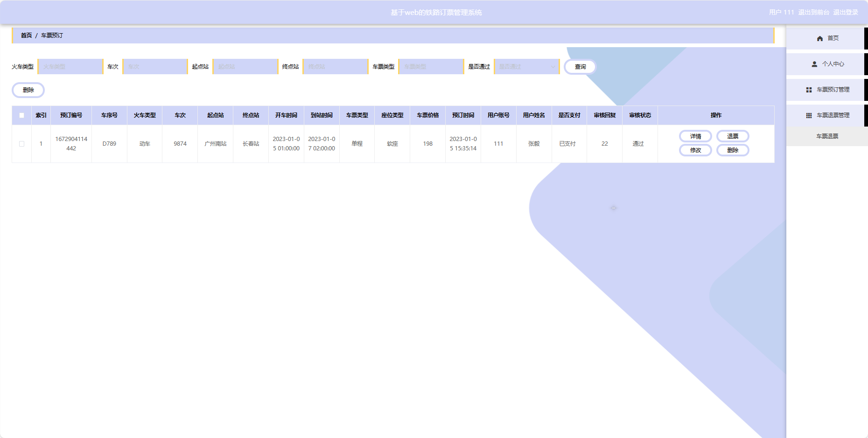The height and width of the screenshot is (438, 868).
Task: Click breadcrumb text 车票预订
Action: pyautogui.click(x=52, y=35)
